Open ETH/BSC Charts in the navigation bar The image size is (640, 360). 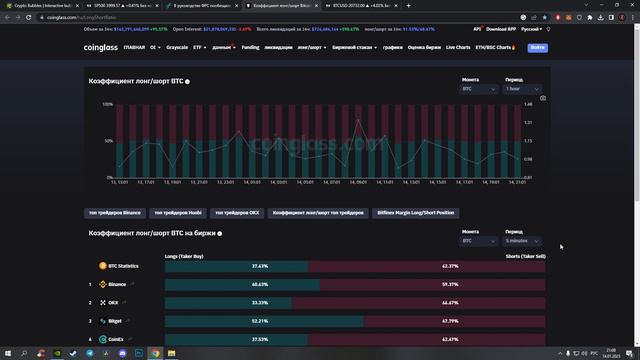495,48
